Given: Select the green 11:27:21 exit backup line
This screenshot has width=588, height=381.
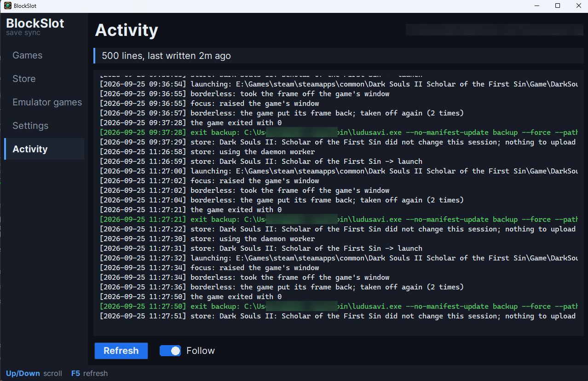Looking at the screenshot, I should pos(339,219).
